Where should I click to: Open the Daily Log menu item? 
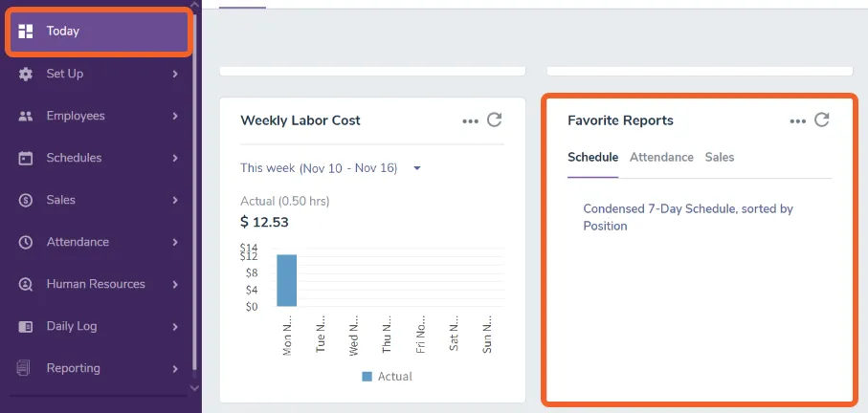pyautogui.click(x=100, y=327)
